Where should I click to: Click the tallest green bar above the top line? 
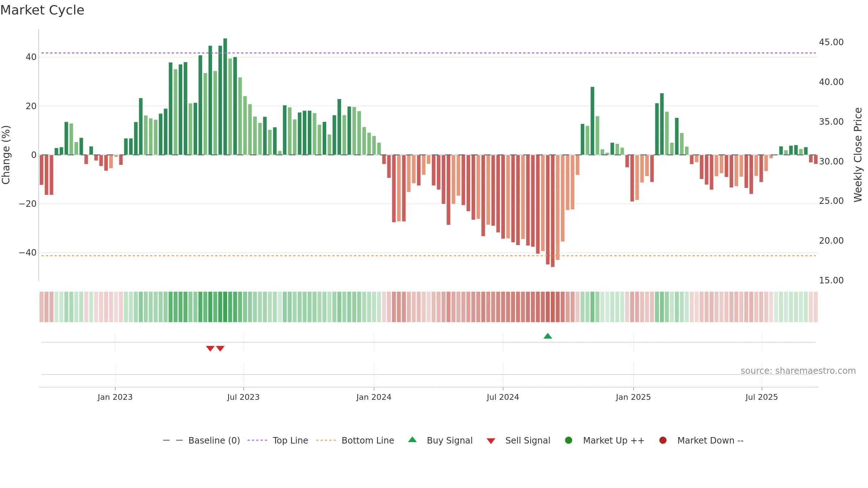coord(225,97)
